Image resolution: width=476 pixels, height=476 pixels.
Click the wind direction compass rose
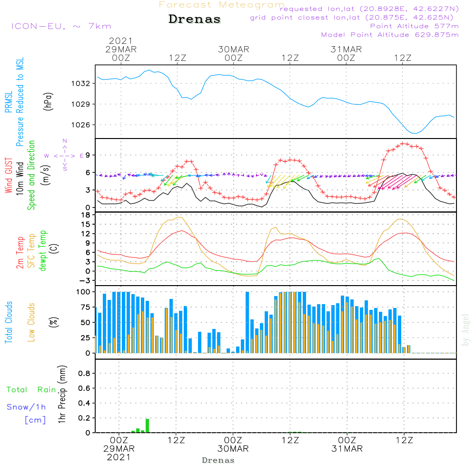click(x=64, y=155)
